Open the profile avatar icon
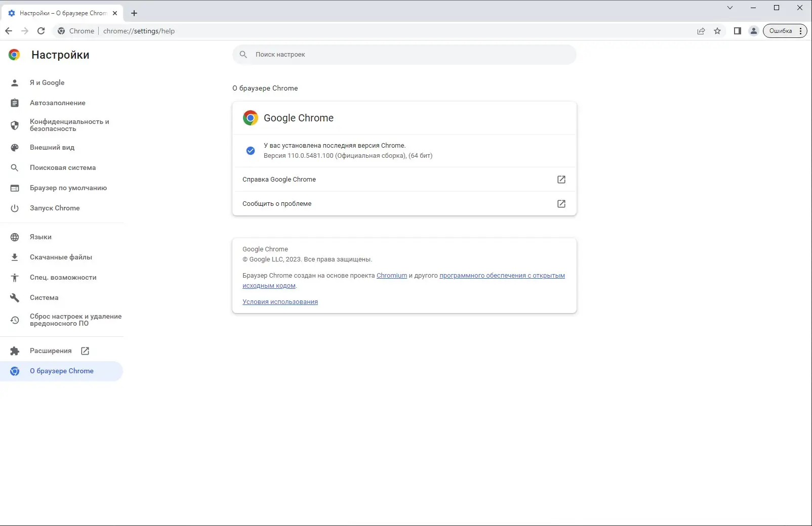This screenshot has width=812, height=526. coord(753,31)
